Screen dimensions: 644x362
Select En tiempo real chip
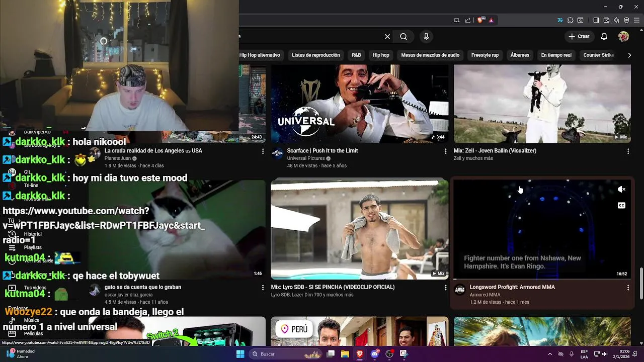(x=556, y=55)
